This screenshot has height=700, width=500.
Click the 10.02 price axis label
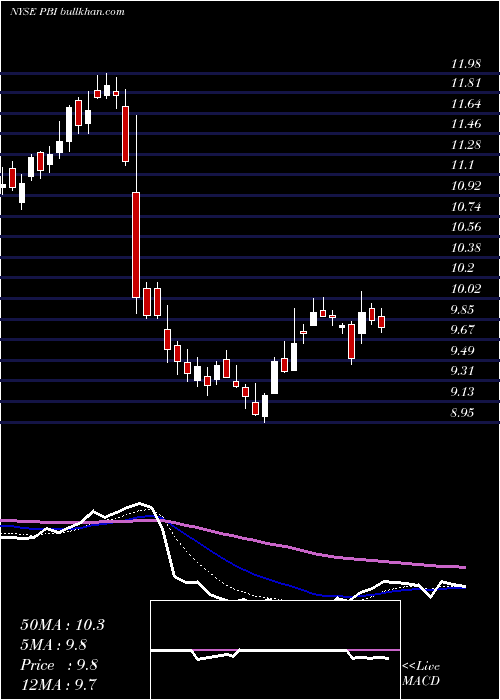(466, 289)
